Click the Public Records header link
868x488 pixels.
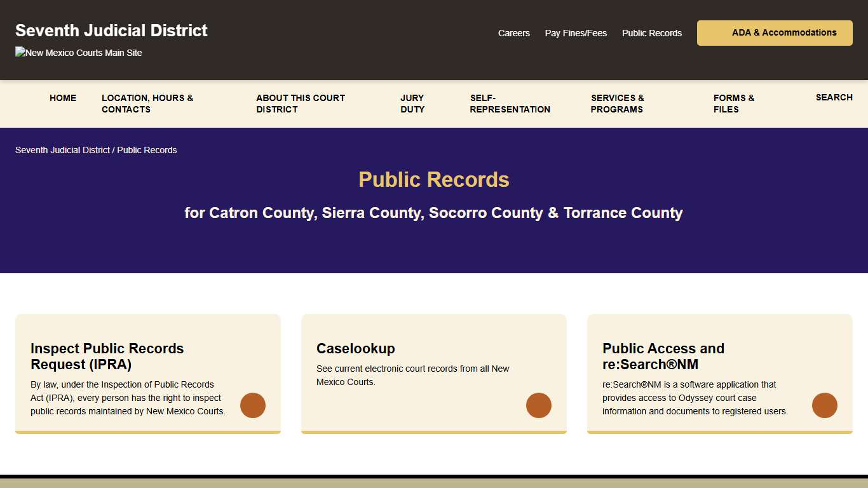(x=651, y=33)
